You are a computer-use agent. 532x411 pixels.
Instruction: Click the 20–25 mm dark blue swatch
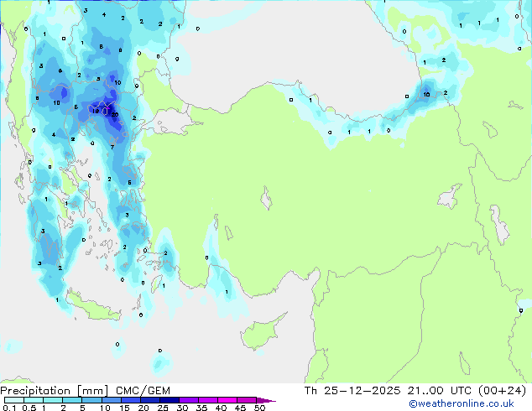pos(149,400)
